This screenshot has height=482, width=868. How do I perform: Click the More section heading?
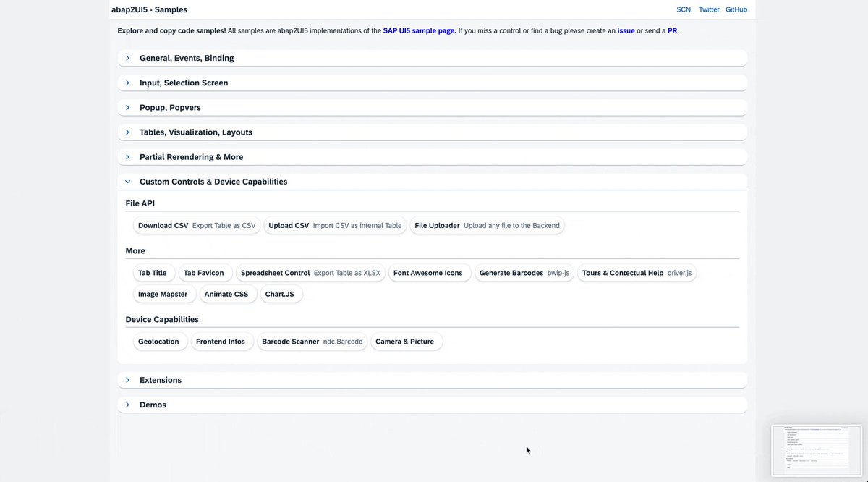pos(135,251)
